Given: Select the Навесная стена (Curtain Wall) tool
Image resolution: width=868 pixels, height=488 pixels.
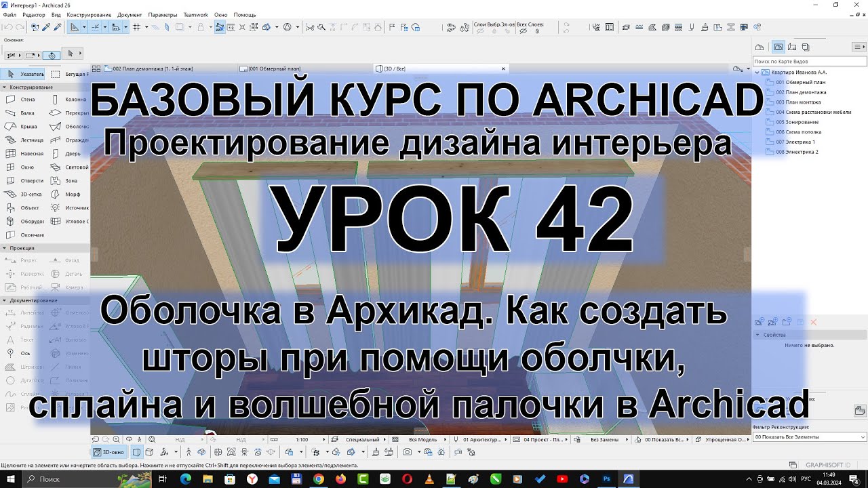Looking at the screenshot, I should 23,154.
